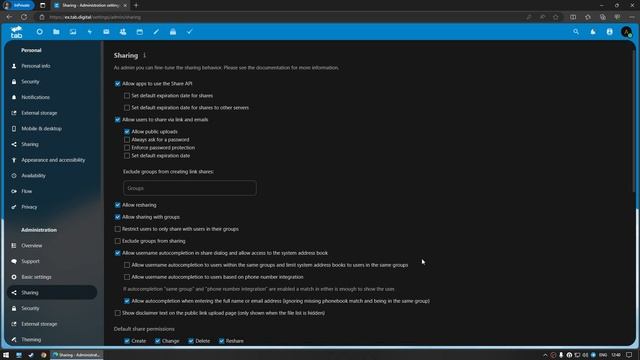Open the Dashboard app in the top bar
This screenshot has height=360, width=640.
(x=40, y=31)
